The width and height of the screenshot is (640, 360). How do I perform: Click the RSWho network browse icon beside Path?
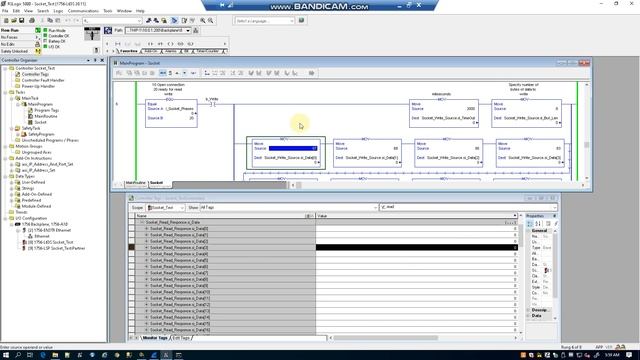(196, 31)
